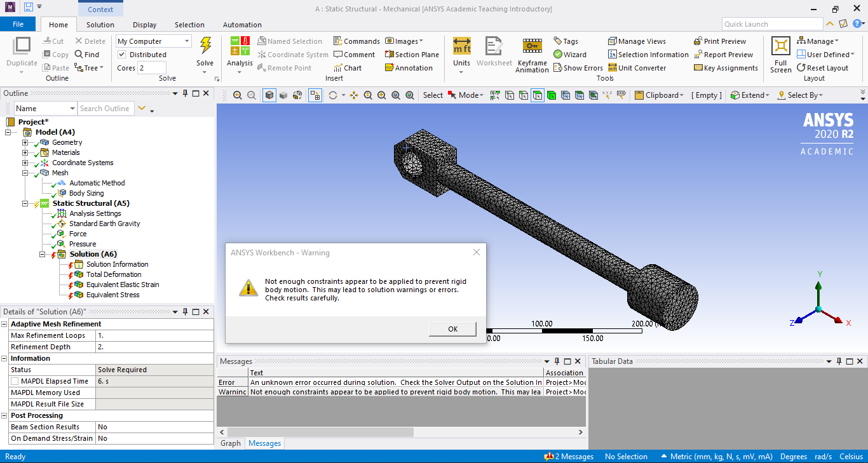The width and height of the screenshot is (868, 463).
Task: Click the Metric units status bar entry
Action: 717,457
